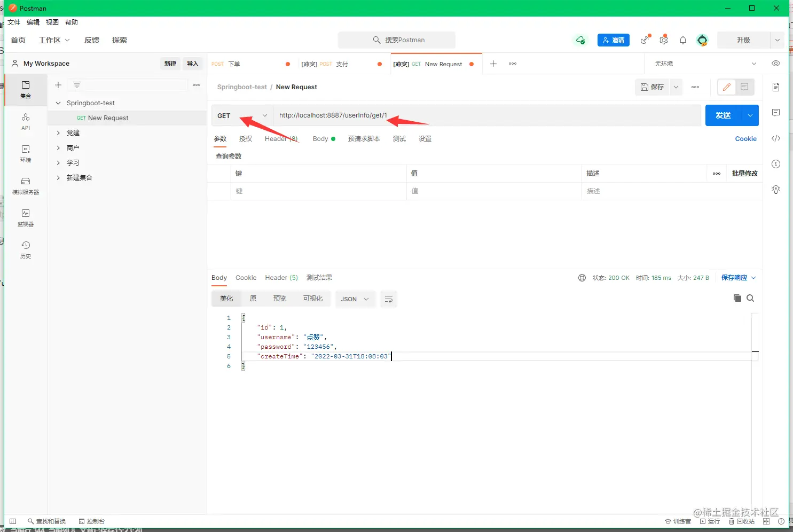Image resolution: width=793 pixels, height=532 pixels.
Task: Open the Send button dropdown arrow
Action: pos(750,115)
